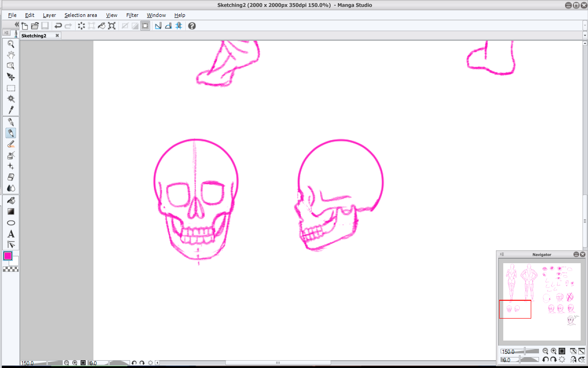Click the magenta main color swatch
Viewport: 588px width, 368px height.
click(x=8, y=256)
